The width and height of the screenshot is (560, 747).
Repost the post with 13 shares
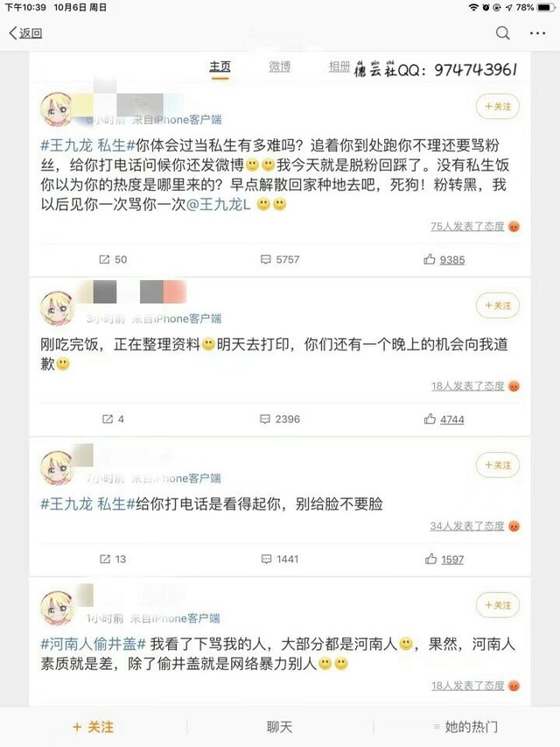pyautogui.click(x=113, y=560)
